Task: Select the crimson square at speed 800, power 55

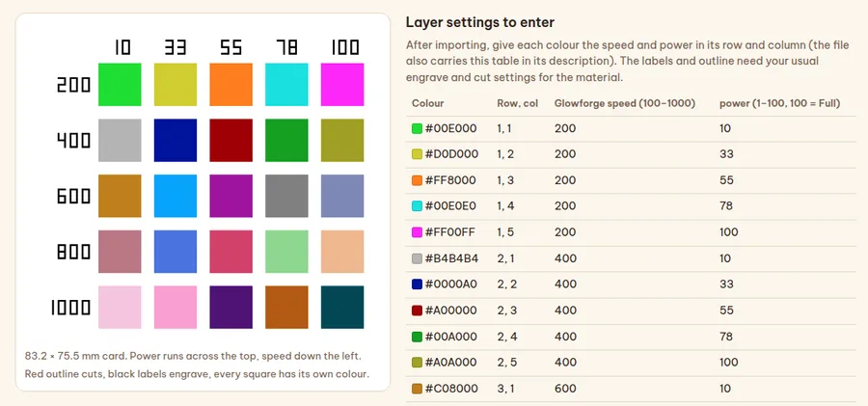Action: coord(231,252)
